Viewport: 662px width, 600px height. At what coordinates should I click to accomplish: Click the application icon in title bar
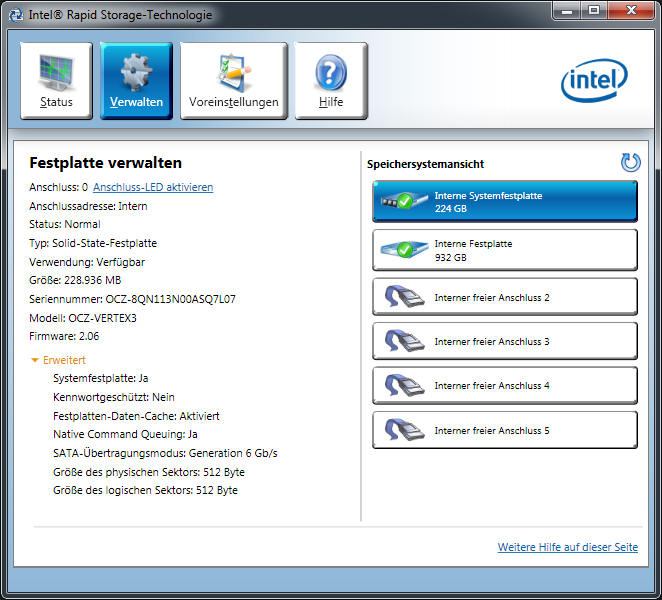pos(16,15)
